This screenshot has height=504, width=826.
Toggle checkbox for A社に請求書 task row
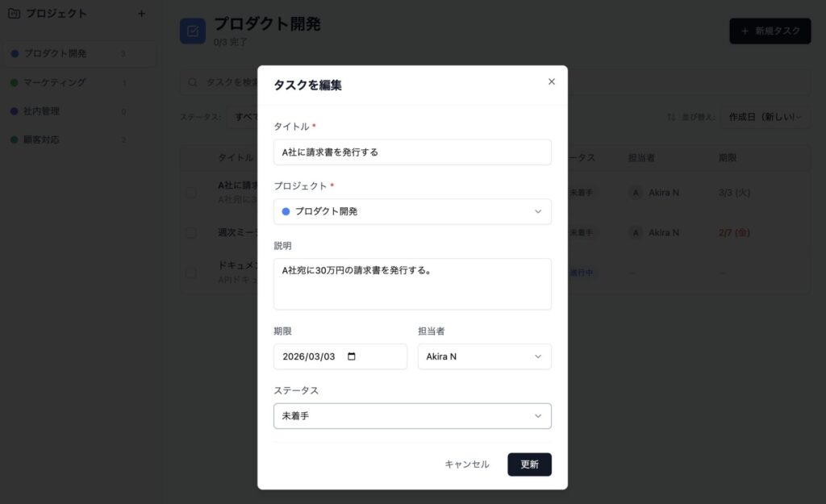click(191, 193)
